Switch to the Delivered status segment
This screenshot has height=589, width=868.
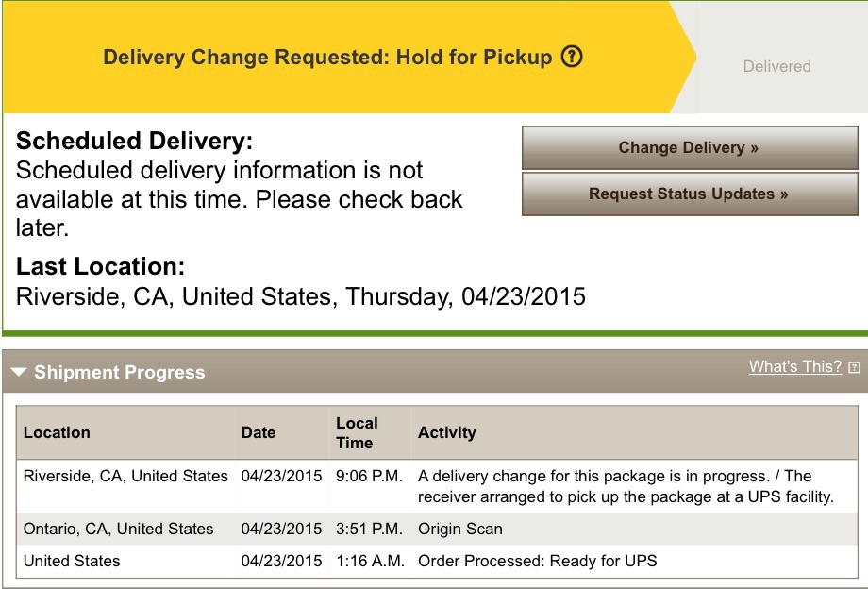(776, 66)
